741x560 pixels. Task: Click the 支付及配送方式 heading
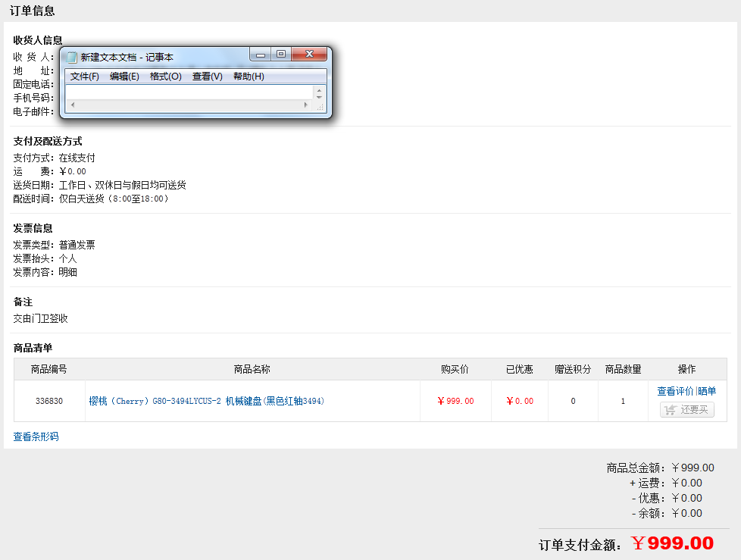coord(48,141)
